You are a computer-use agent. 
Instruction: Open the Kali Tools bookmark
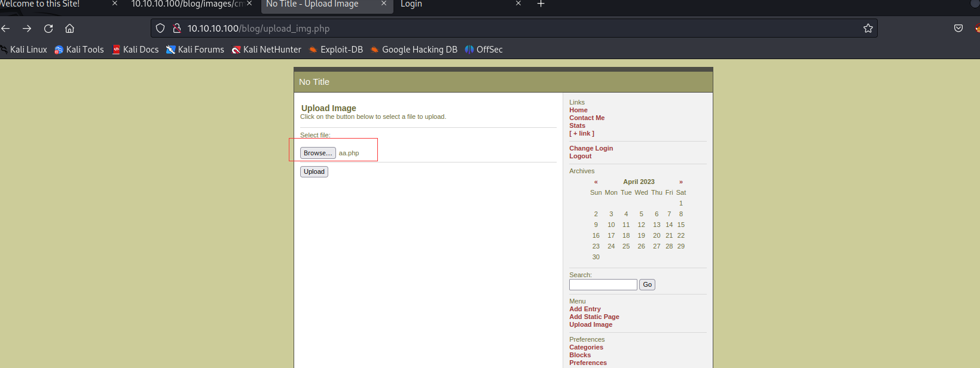tap(79, 50)
